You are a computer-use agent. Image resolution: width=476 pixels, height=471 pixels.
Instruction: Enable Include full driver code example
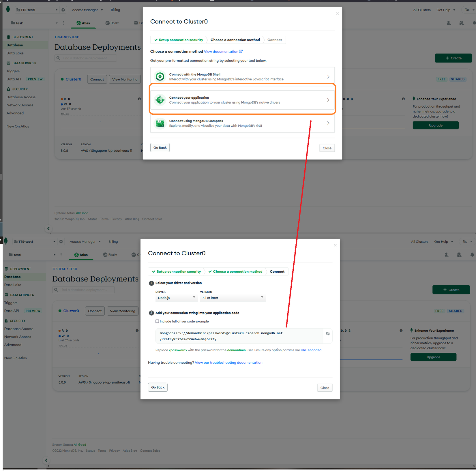(157, 321)
